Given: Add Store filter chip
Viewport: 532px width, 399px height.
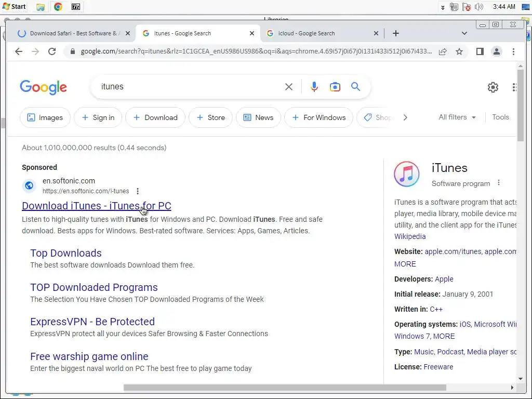Looking at the screenshot, I should point(211,117).
